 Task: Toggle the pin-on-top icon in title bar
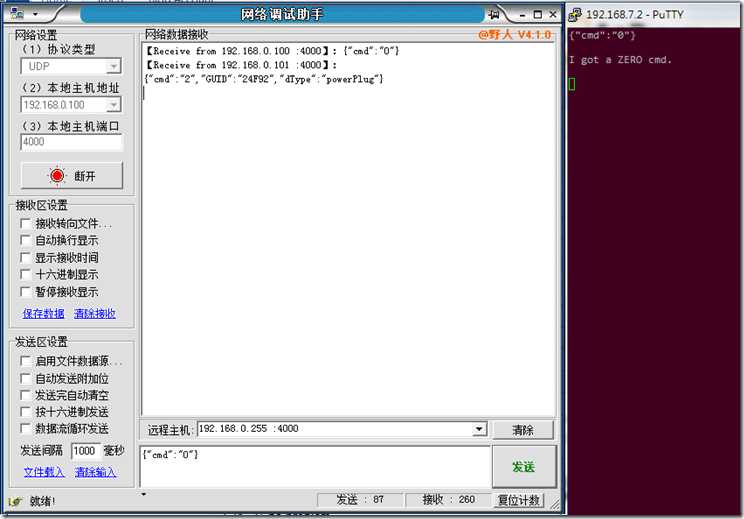[x=494, y=15]
